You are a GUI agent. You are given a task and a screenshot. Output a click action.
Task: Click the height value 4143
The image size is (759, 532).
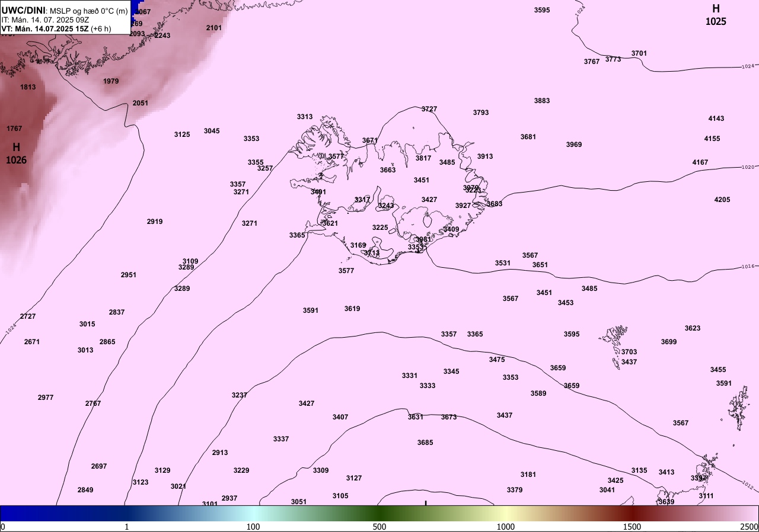716,118
